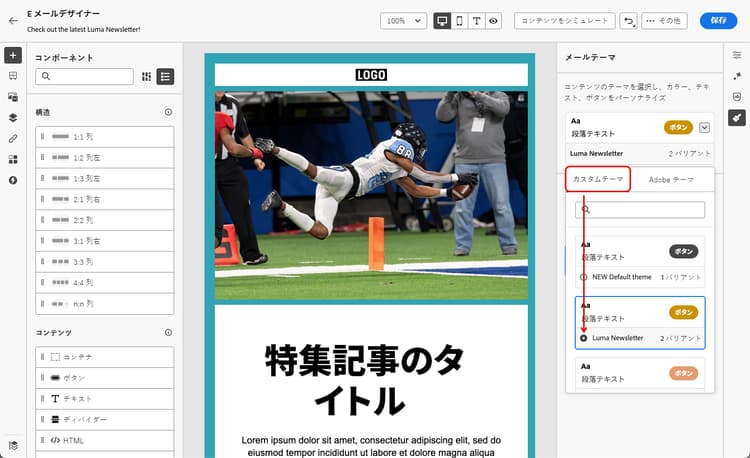The height and width of the screenshot is (458, 750).
Task: Click the theme search field
Action: point(640,210)
